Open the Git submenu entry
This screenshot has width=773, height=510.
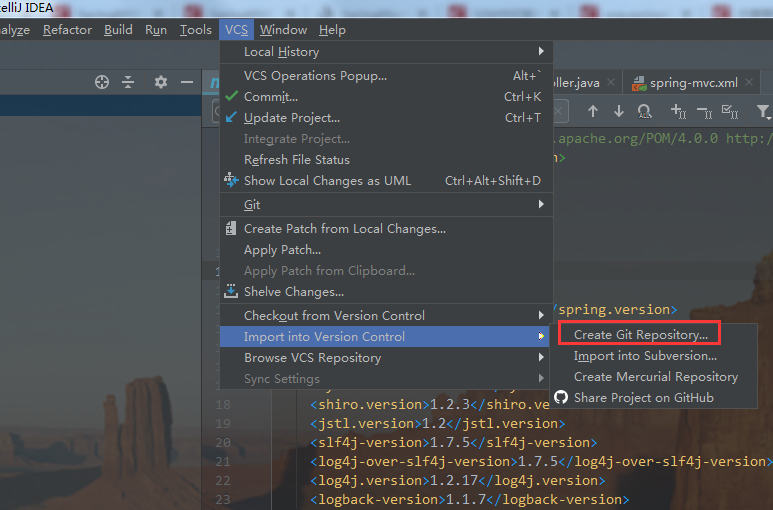(x=386, y=204)
